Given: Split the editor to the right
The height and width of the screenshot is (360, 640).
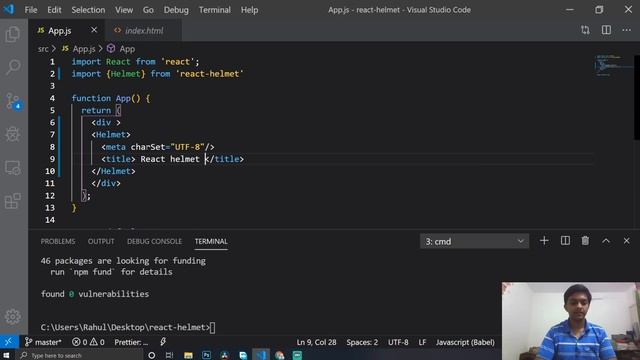Looking at the screenshot, I should (606, 30).
